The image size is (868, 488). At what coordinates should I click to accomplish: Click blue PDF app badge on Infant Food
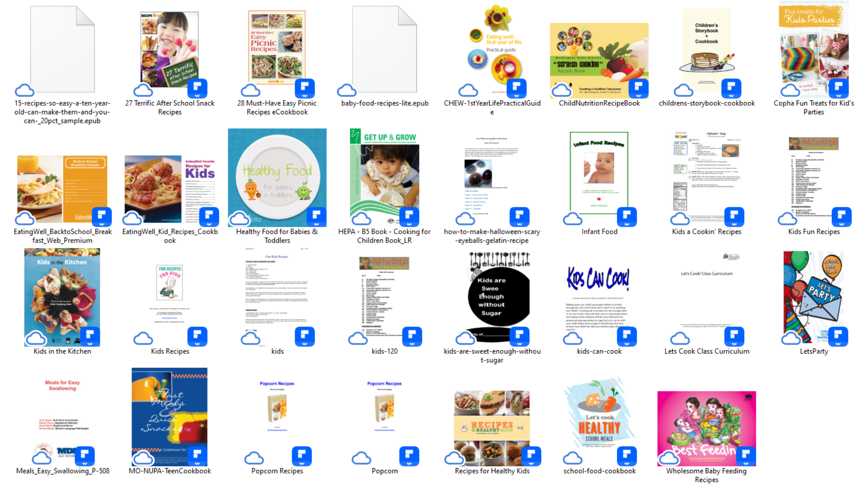tap(627, 216)
